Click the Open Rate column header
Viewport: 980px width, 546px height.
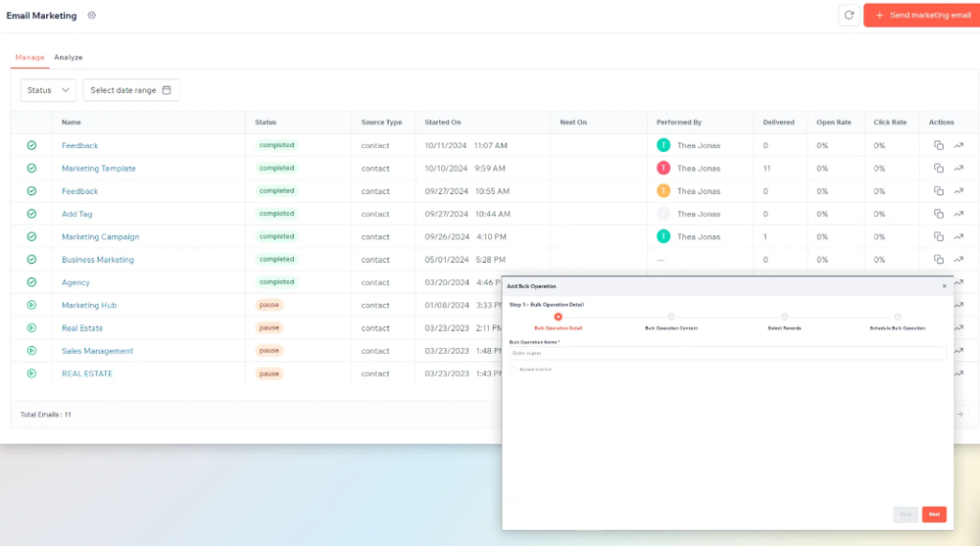pyautogui.click(x=834, y=122)
